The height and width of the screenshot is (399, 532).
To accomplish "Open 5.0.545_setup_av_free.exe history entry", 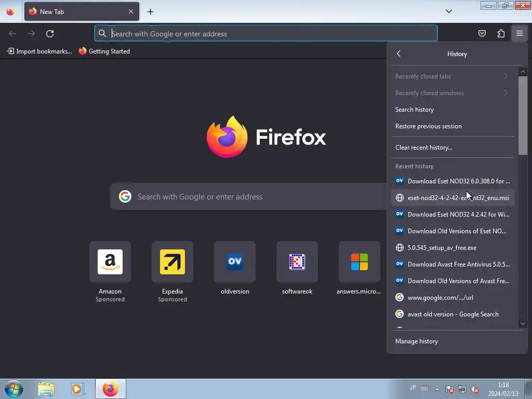I will coord(453,248).
